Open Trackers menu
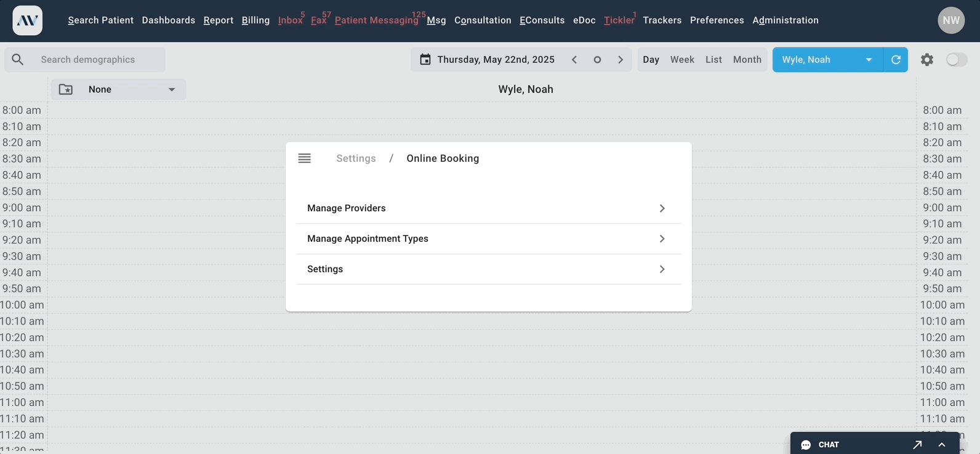980x454 pixels. [662, 20]
